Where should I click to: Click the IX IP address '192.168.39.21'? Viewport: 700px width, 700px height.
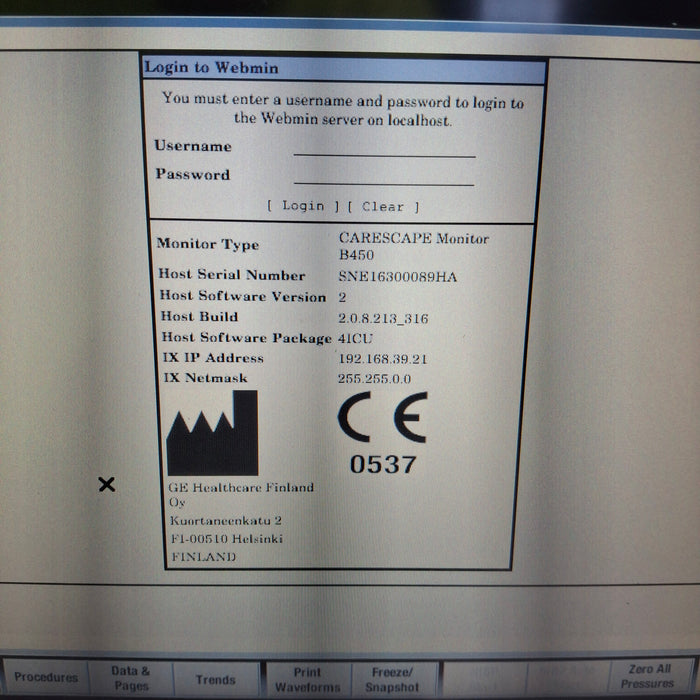tap(383, 359)
